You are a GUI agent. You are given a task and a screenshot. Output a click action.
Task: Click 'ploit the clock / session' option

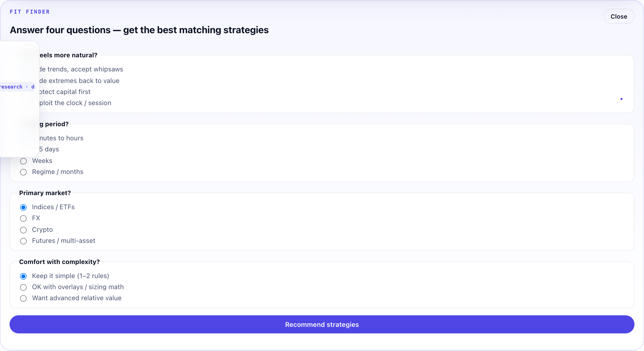[x=75, y=103]
